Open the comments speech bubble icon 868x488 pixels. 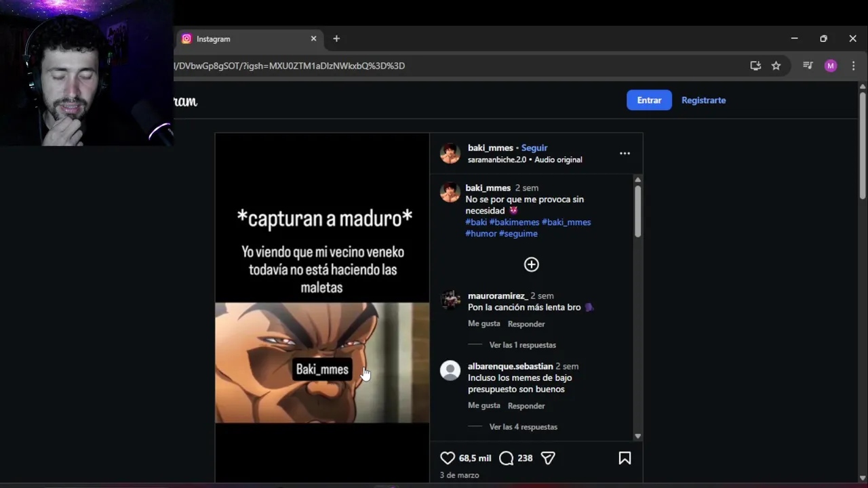pos(506,458)
